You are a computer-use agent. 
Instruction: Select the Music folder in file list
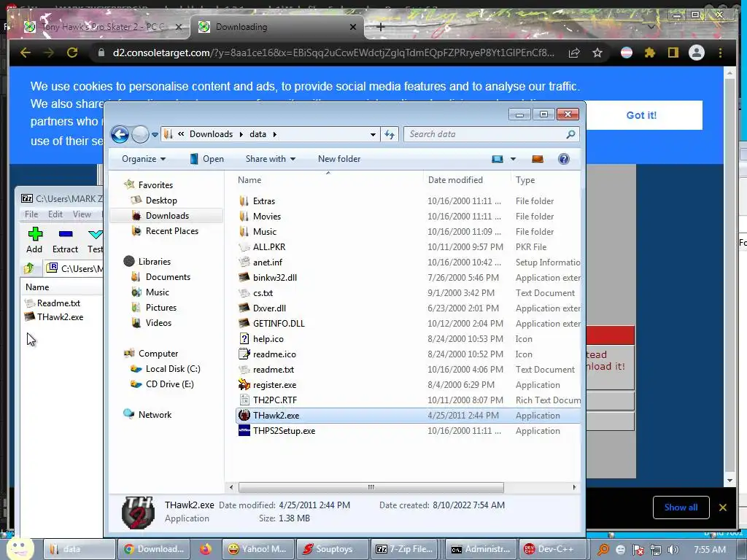pyautogui.click(x=264, y=231)
